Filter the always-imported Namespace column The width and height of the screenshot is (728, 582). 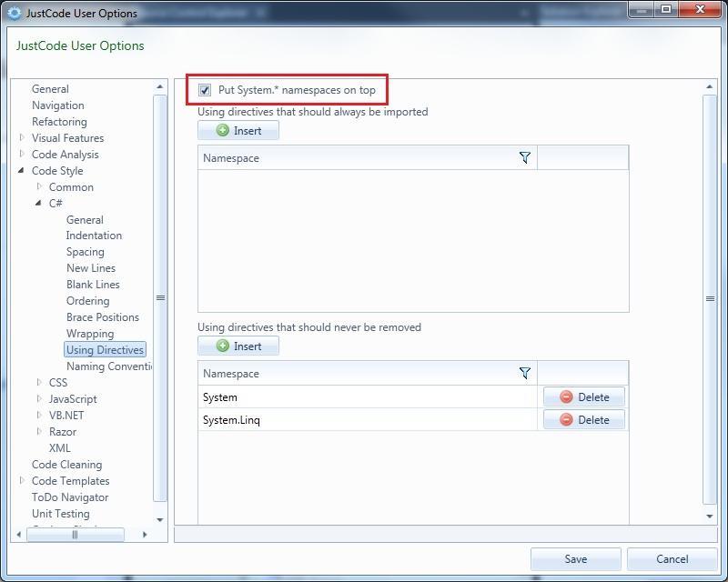coord(525,158)
